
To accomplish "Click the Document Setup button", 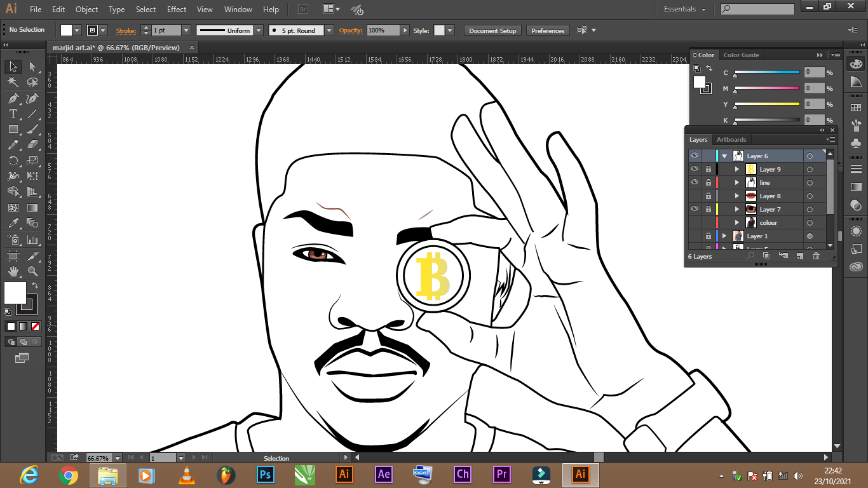I will coord(493,30).
